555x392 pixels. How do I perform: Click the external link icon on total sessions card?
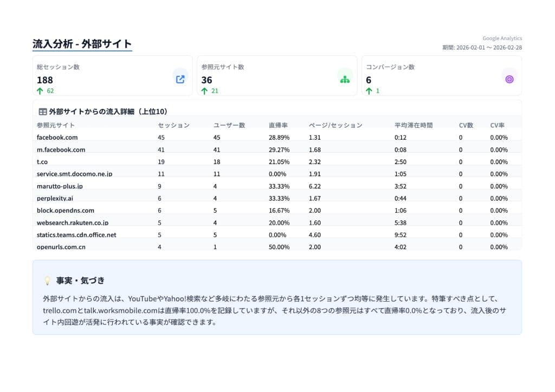(x=180, y=79)
